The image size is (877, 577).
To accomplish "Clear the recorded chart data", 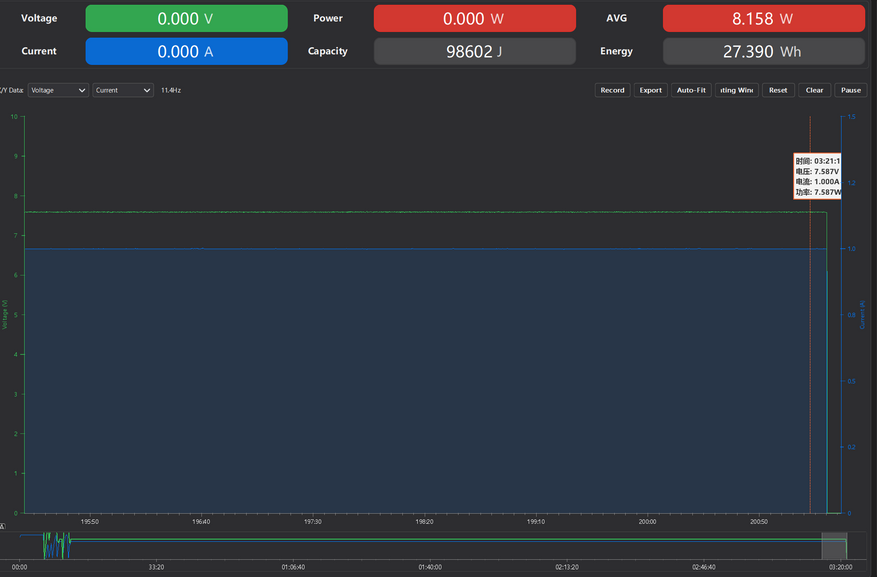I will point(814,90).
